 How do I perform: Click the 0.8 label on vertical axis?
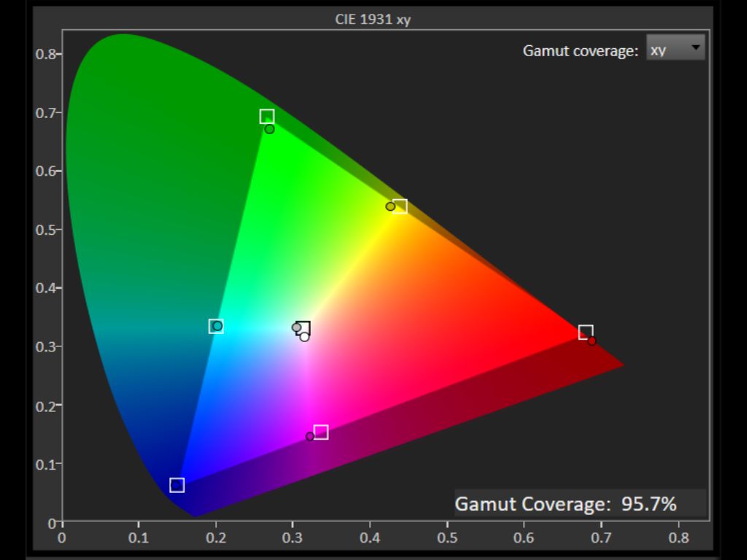pos(47,55)
